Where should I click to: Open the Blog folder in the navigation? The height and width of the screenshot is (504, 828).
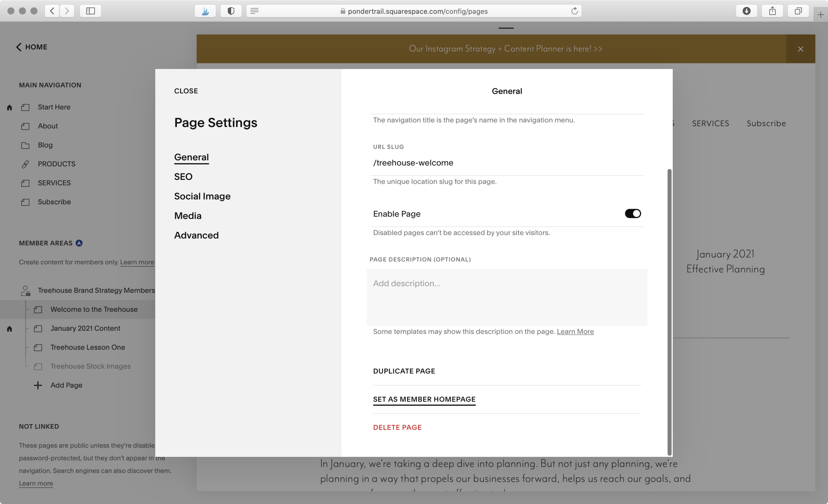pos(45,145)
